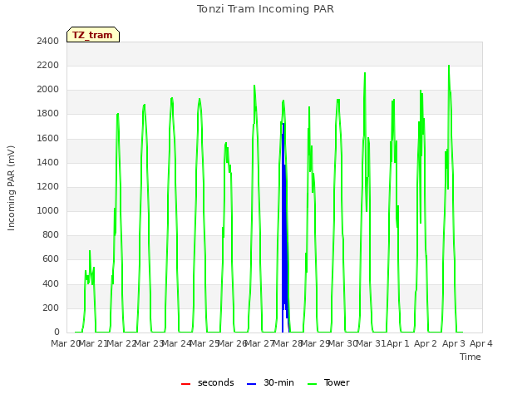Select the Tower legend entry
This screenshot has width=532, height=399.
tap(328, 382)
